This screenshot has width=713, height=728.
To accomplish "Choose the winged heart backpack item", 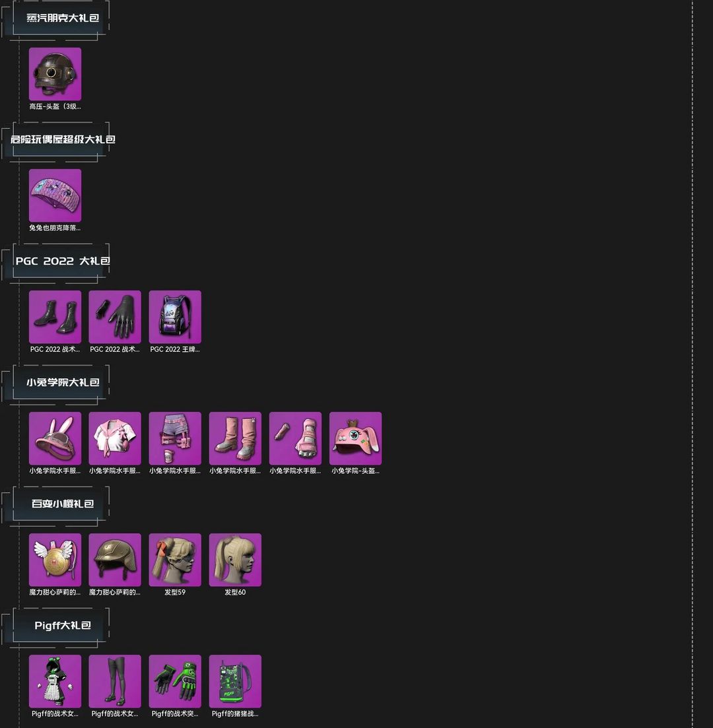I will coord(55,560).
